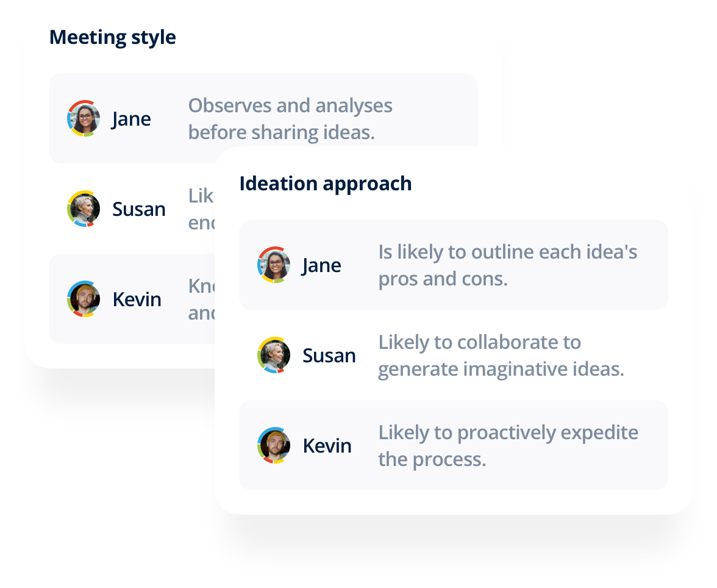Click 'Observes and analyses before sharing ideas' text

point(290,119)
